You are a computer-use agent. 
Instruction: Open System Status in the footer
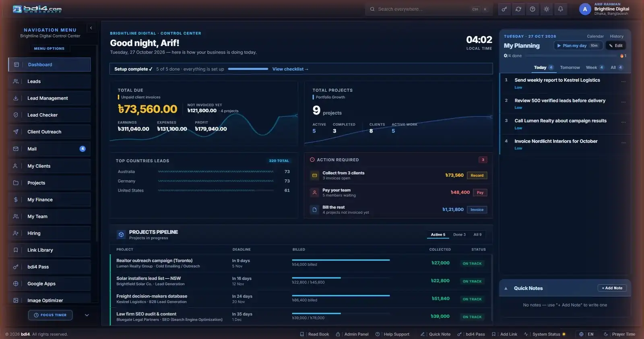(545, 334)
